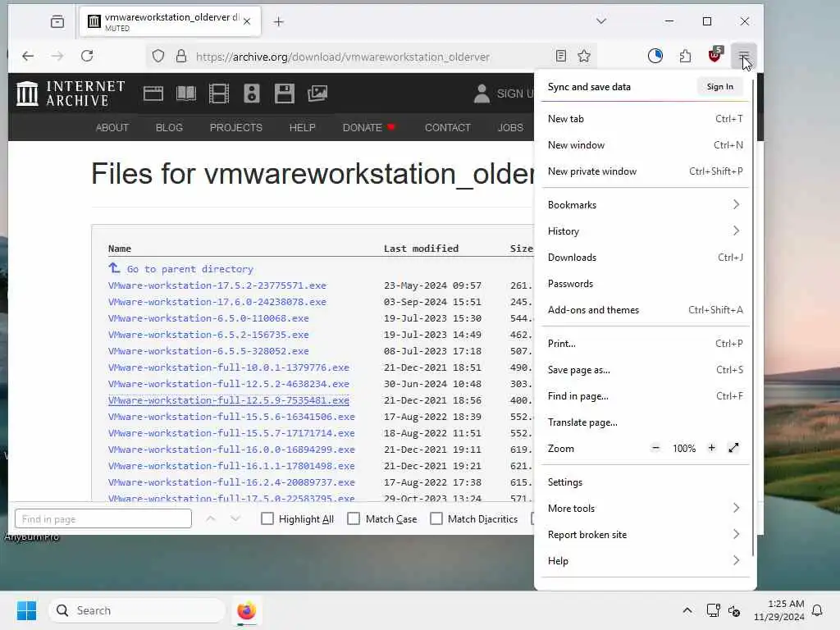Open the clock showing 1:25 AM
The height and width of the screenshot is (630, 840).
[x=779, y=610]
